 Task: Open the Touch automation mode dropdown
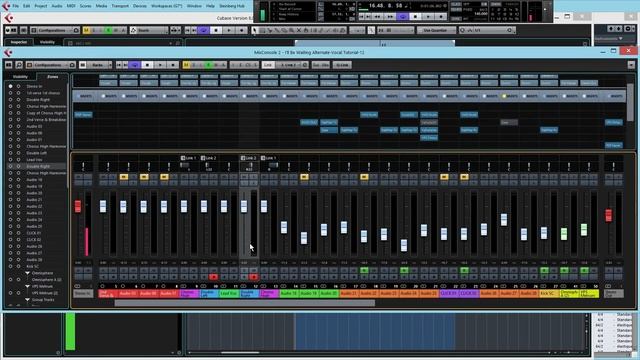(149, 30)
